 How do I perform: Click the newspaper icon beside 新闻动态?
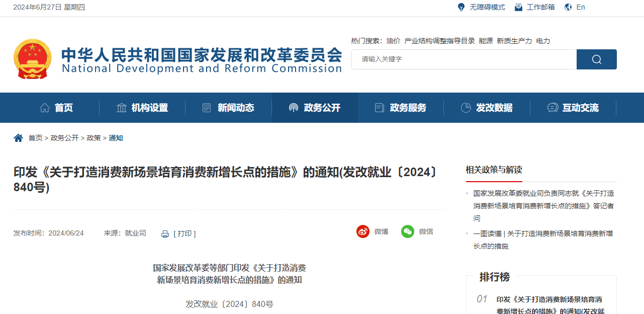207,108
